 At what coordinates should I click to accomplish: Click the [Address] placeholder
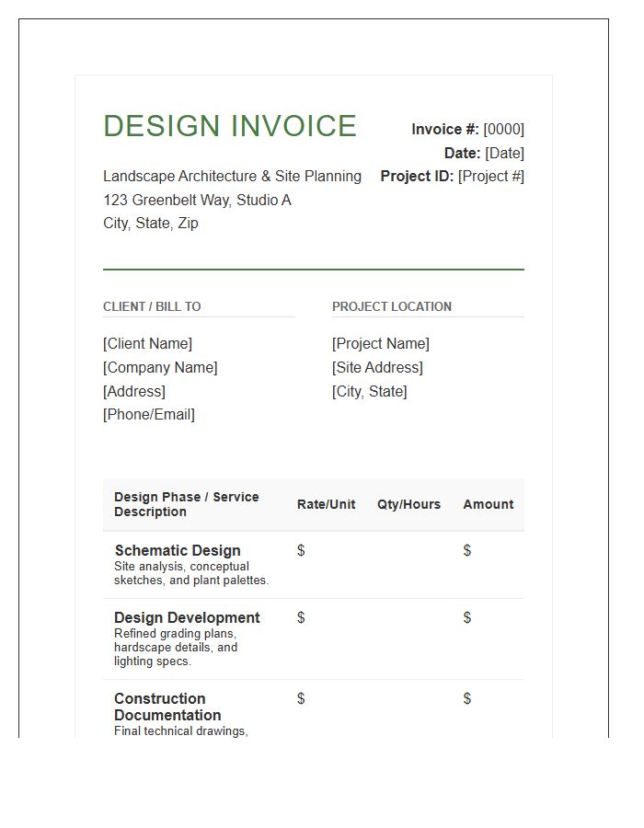[134, 391]
